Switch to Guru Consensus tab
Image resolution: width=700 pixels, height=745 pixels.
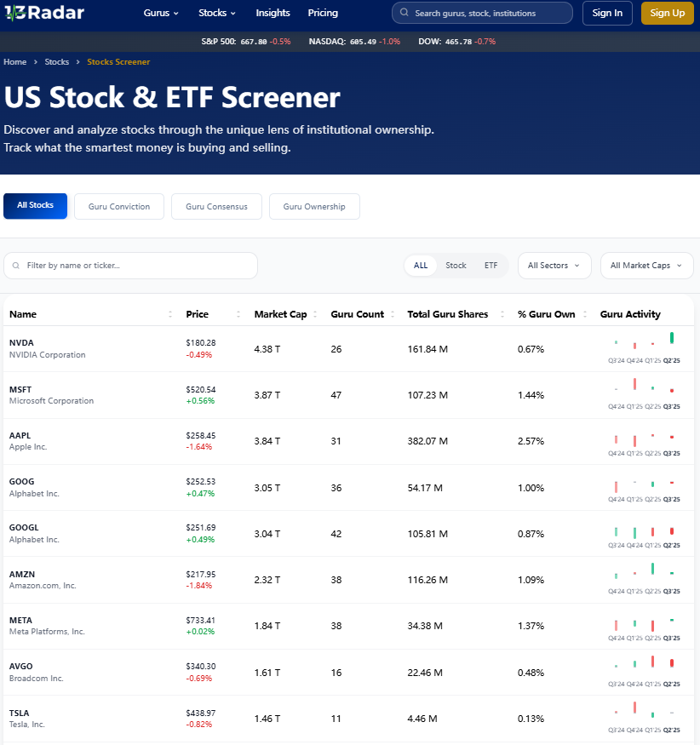pos(216,206)
